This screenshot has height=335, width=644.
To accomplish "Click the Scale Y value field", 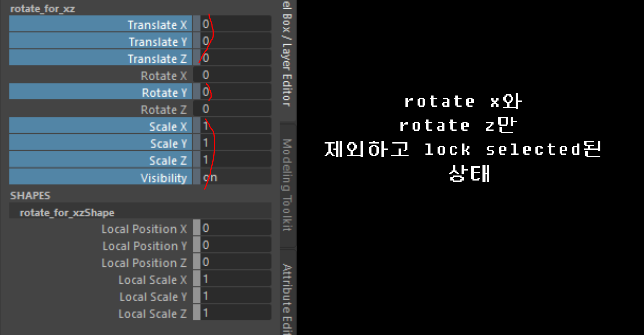I will pyautogui.click(x=236, y=143).
